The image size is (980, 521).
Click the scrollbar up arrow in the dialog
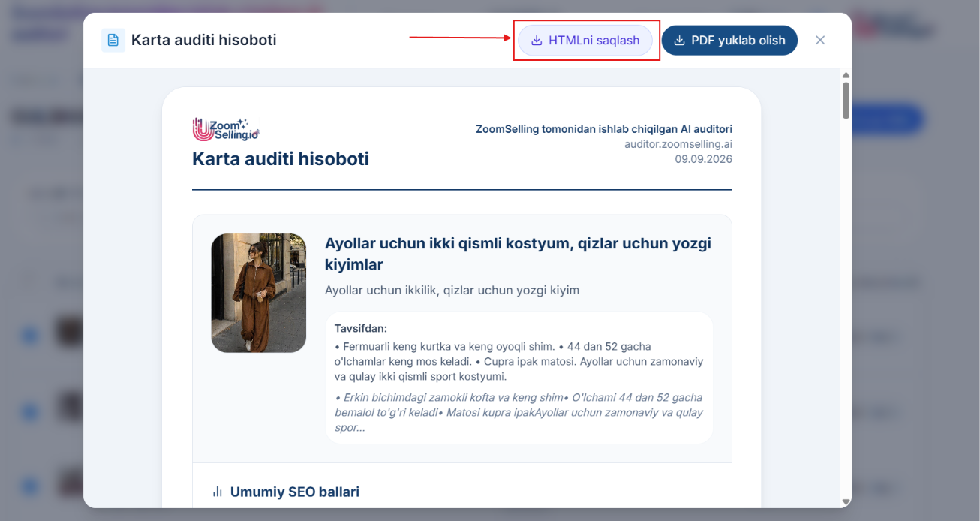point(846,75)
